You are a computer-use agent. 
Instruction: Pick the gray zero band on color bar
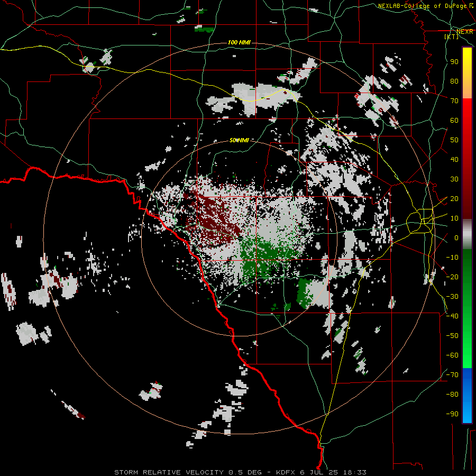coord(467,234)
